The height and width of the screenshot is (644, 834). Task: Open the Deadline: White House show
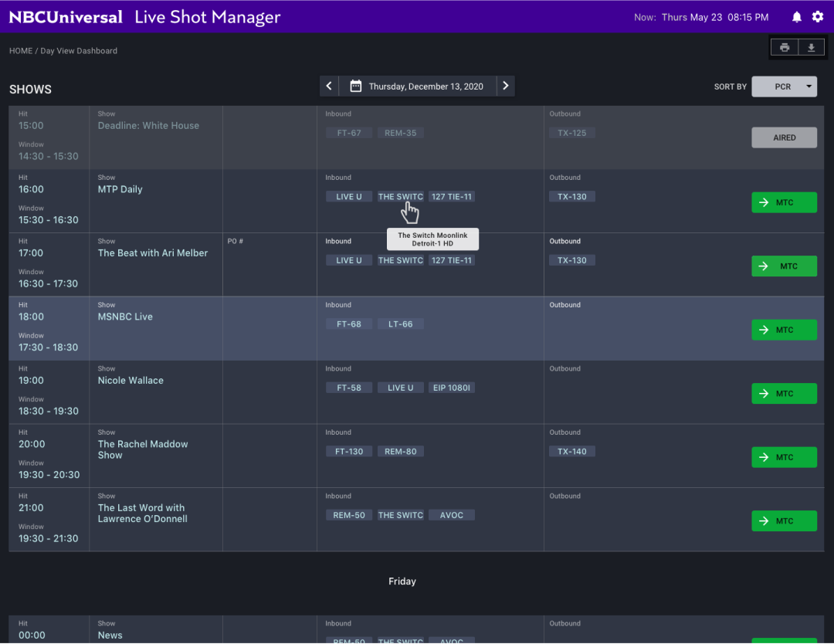pos(148,126)
